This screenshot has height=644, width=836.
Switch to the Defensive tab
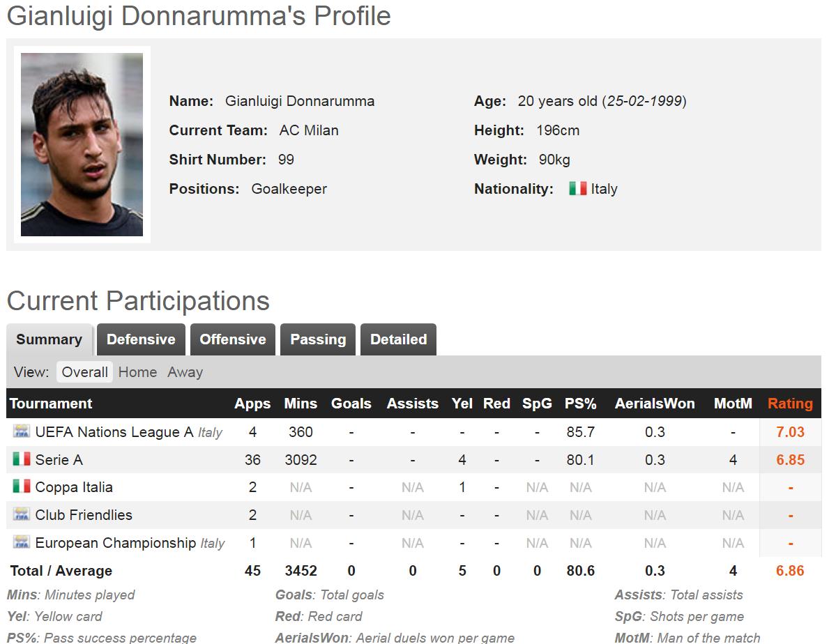(141, 339)
